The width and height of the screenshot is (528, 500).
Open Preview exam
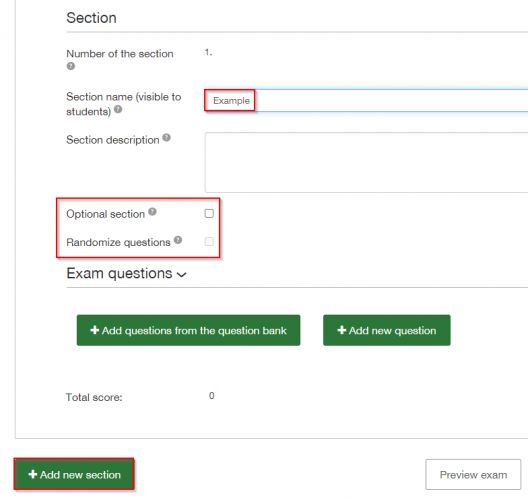pyautogui.click(x=473, y=474)
